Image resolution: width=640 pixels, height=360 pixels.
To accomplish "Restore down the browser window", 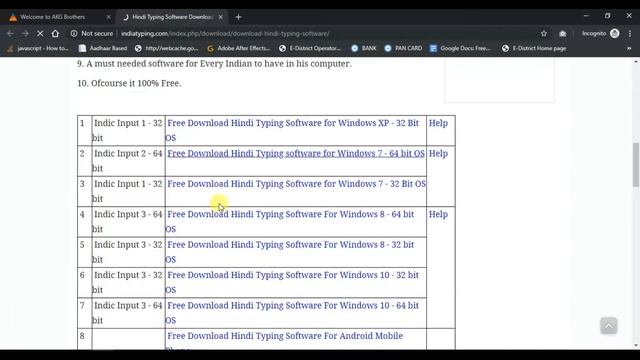I will coord(607,16).
